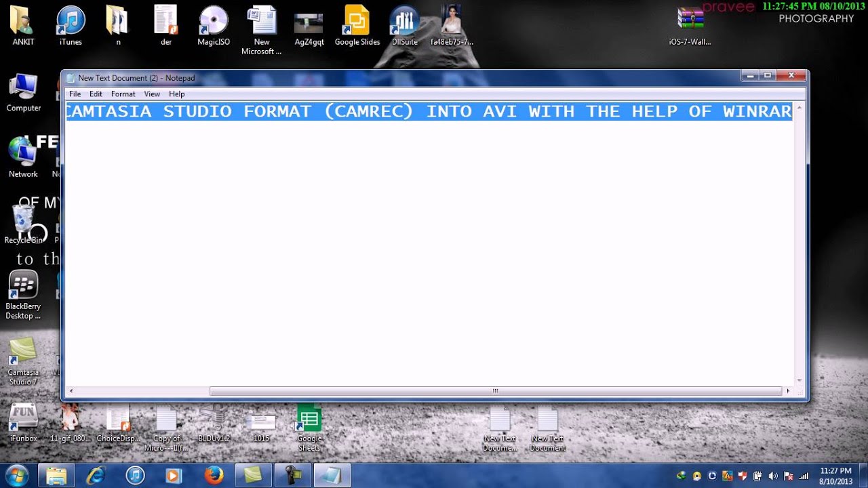This screenshot has height=488, width=868.
Task: Select the der file icon
Action: tap(166, 26)
